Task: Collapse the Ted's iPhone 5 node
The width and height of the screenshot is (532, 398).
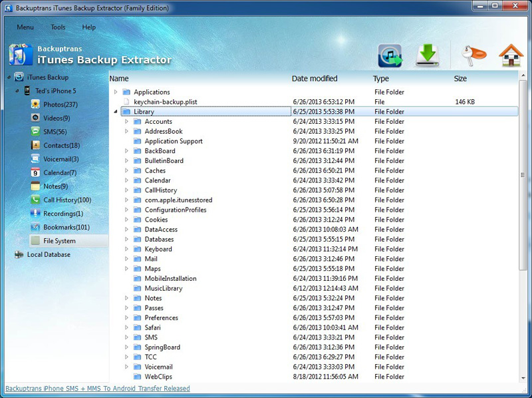Action: [17, 91]
